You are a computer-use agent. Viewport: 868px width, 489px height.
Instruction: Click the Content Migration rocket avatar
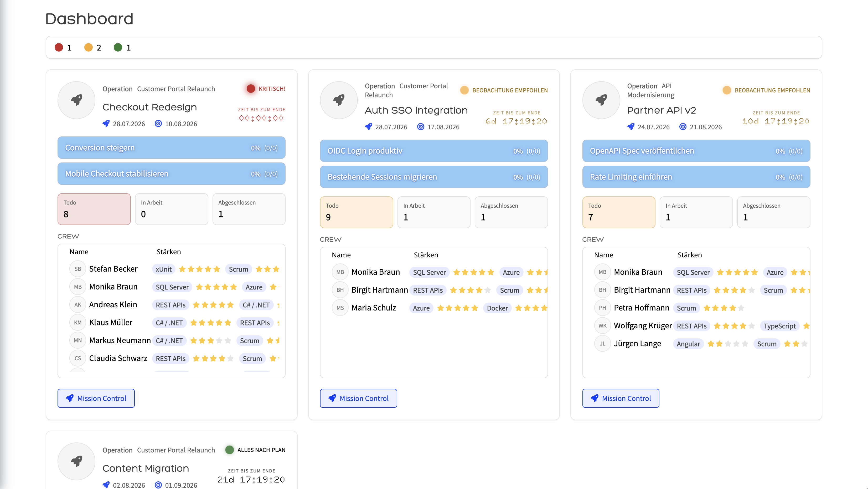coord(76,461)
